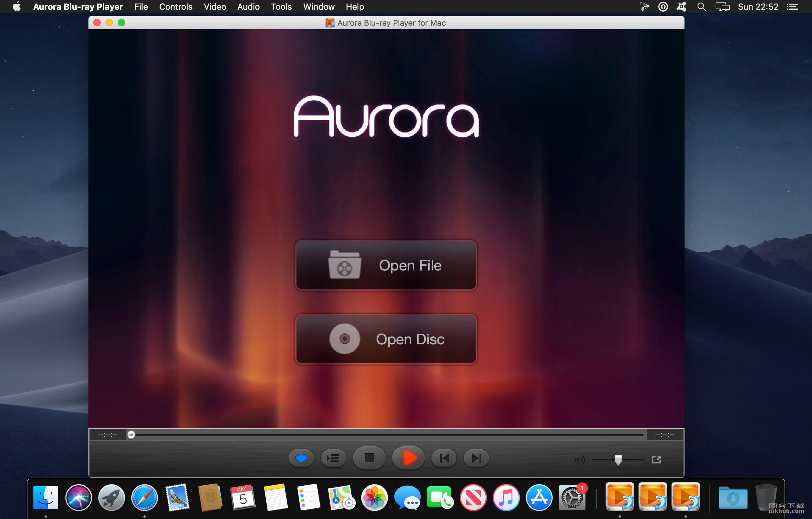Image resolution: width=812 pixels, height=519 pixels.
Task: Open Calendar showing May 5
Action: (243, 497)
